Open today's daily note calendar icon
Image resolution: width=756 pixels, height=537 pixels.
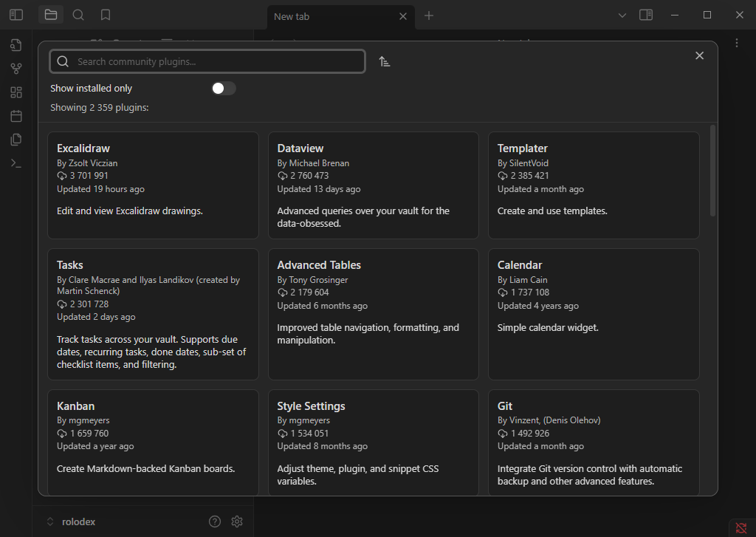[16, 116]
